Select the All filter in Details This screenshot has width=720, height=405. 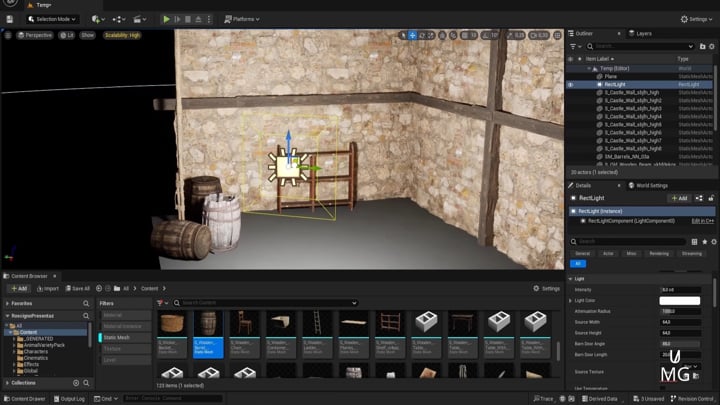tap(578, 264)
